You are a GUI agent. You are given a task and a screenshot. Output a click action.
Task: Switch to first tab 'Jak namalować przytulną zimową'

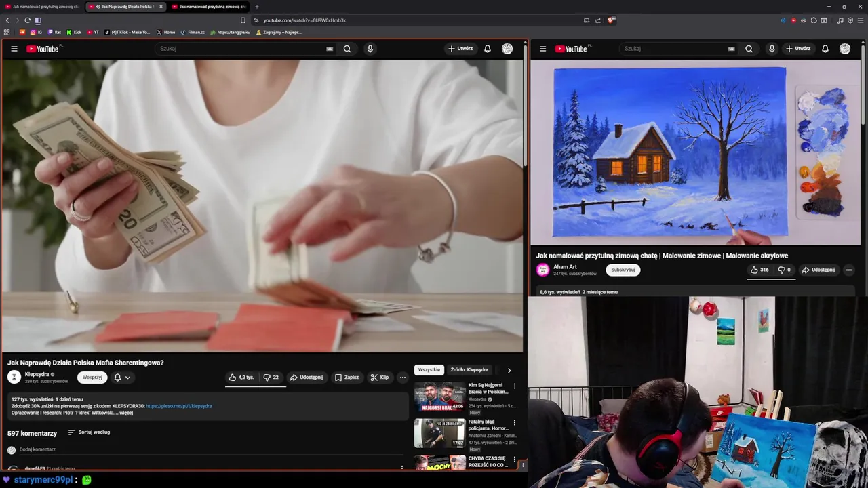coord(41,7)
